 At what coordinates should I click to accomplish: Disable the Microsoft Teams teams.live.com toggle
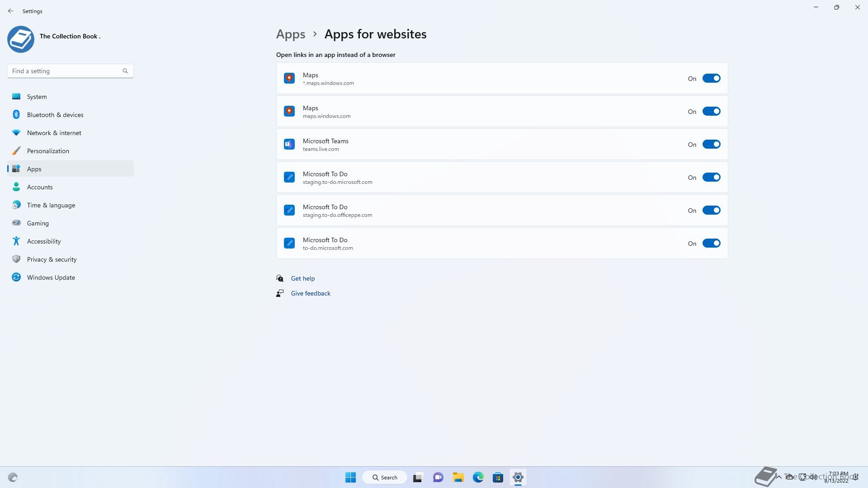point(711,144)
